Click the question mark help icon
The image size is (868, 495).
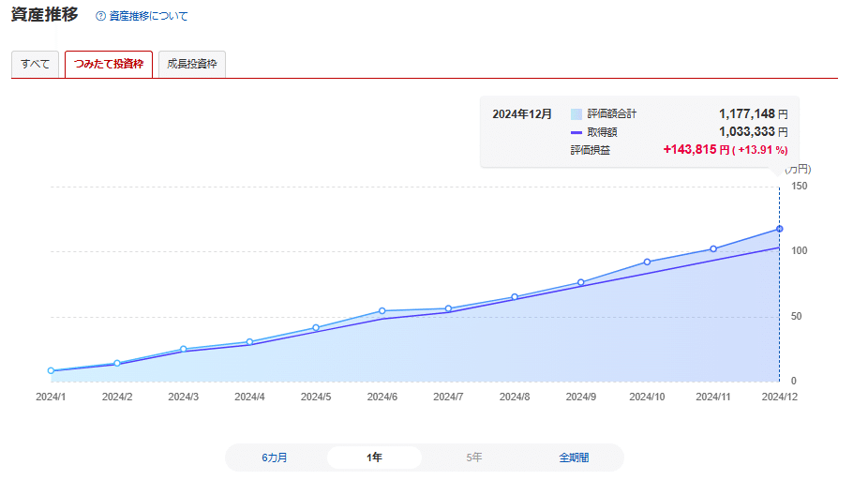click(x=100, y=16)
